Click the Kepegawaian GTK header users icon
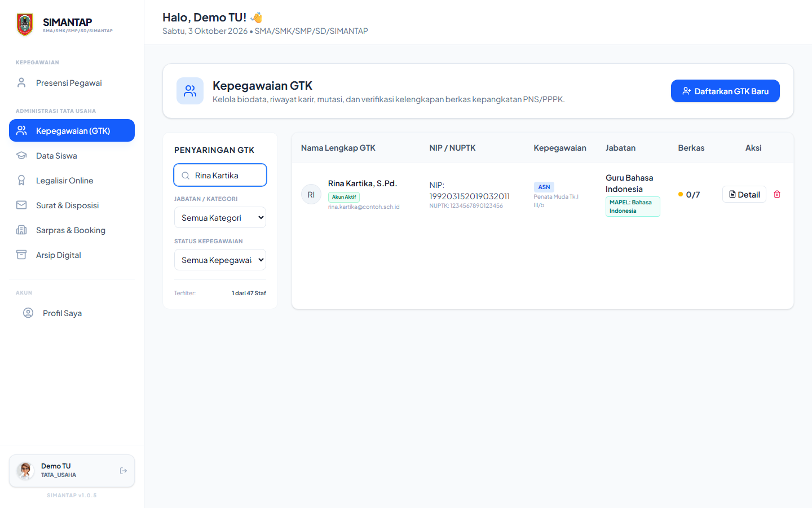 click(x=190, y=91)
